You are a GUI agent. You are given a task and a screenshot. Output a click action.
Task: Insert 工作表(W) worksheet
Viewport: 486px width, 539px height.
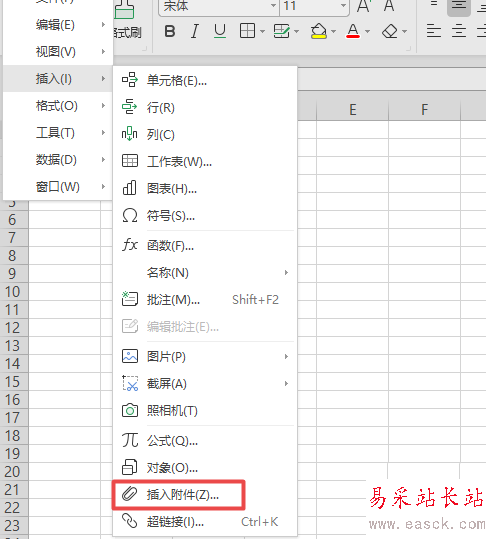click(205, 162)
